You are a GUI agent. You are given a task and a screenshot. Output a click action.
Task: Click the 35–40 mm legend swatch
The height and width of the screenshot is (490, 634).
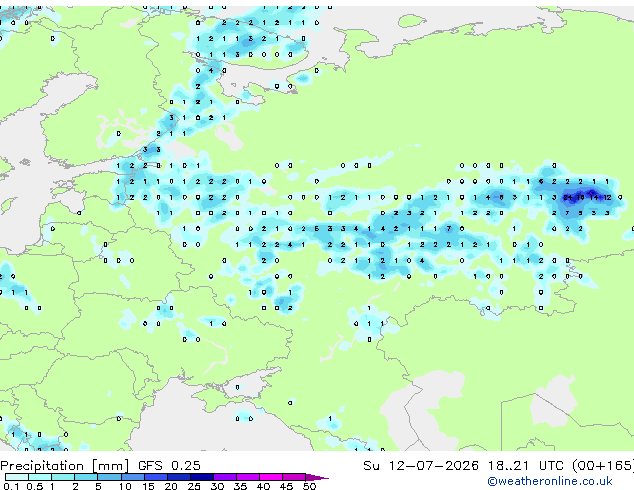[248, 477]
